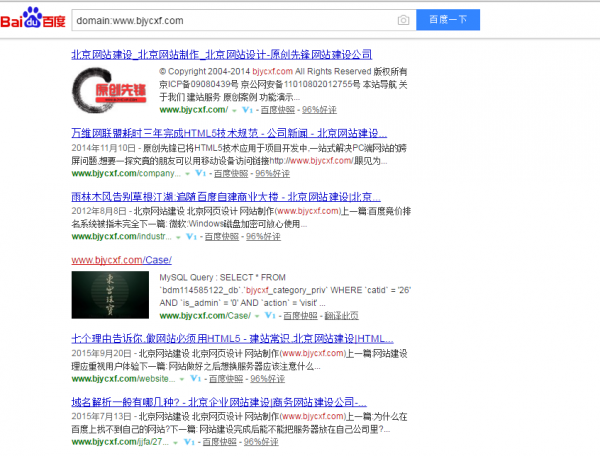The width and height of the screenshot is (600, 456).
Task: Expand dropdown arrow after www.bjycxf.com/company URL
Action: pyautogui.click(x=186, y=173)
